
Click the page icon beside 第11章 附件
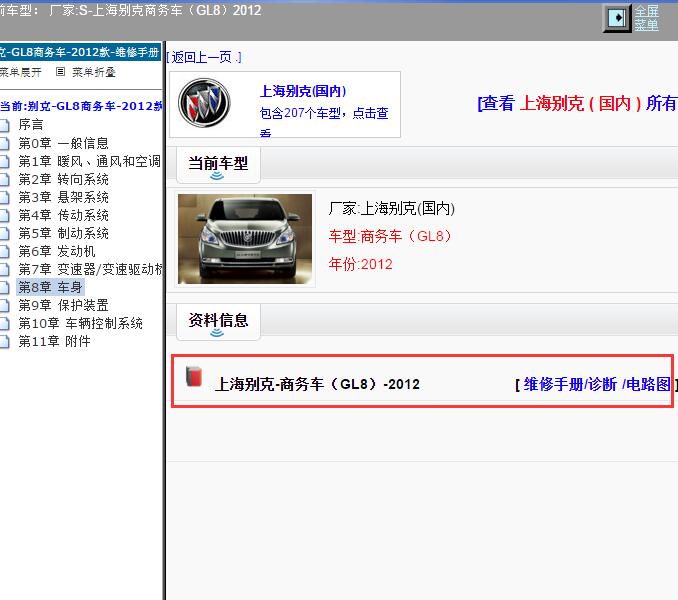click(5, 341)
